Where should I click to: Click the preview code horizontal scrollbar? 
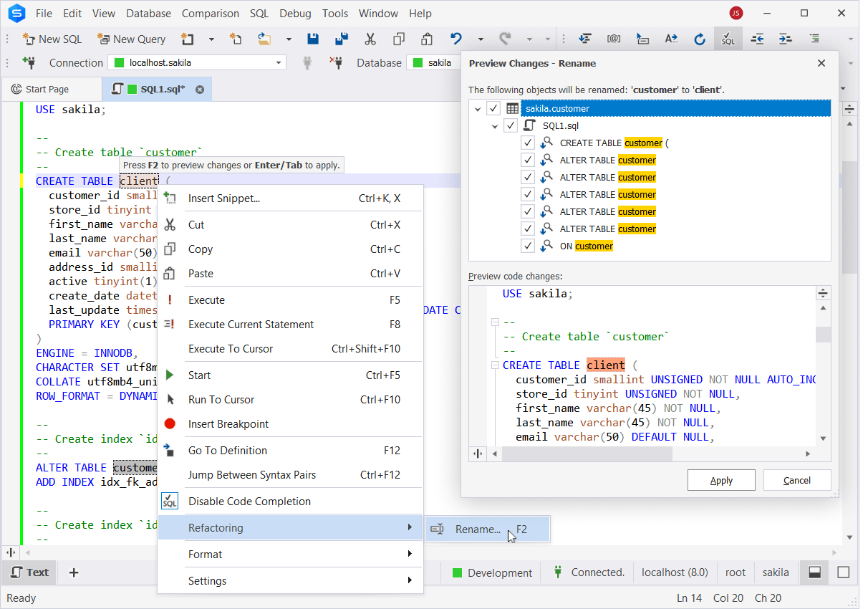tap(587, 454)
